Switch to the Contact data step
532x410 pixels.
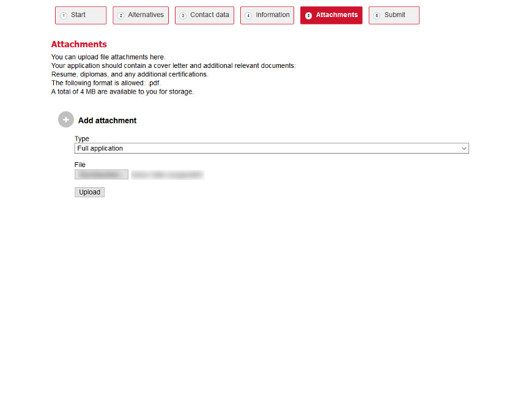pos(204,15)
